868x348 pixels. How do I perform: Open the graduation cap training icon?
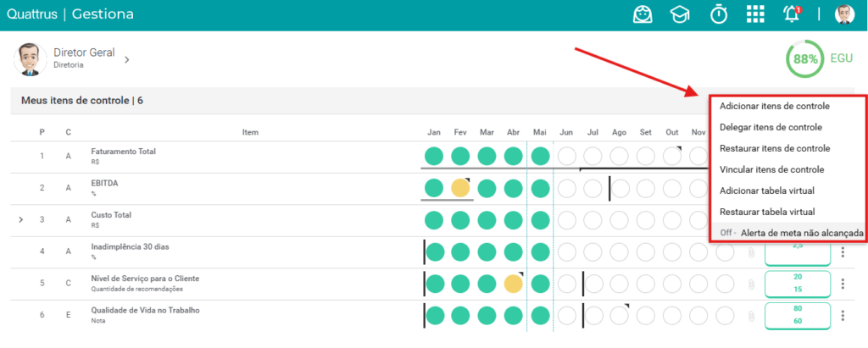click(x=680, y=15)
